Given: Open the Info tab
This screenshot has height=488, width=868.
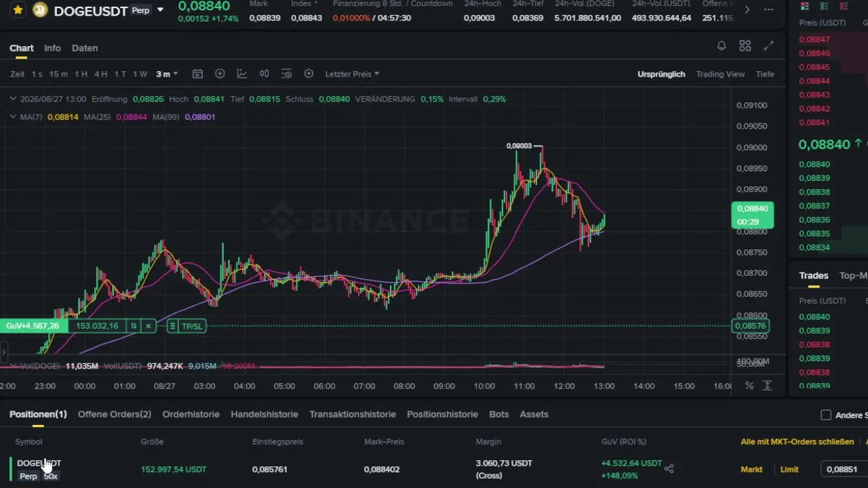Looking at the screenshot, I should [52, 48].
